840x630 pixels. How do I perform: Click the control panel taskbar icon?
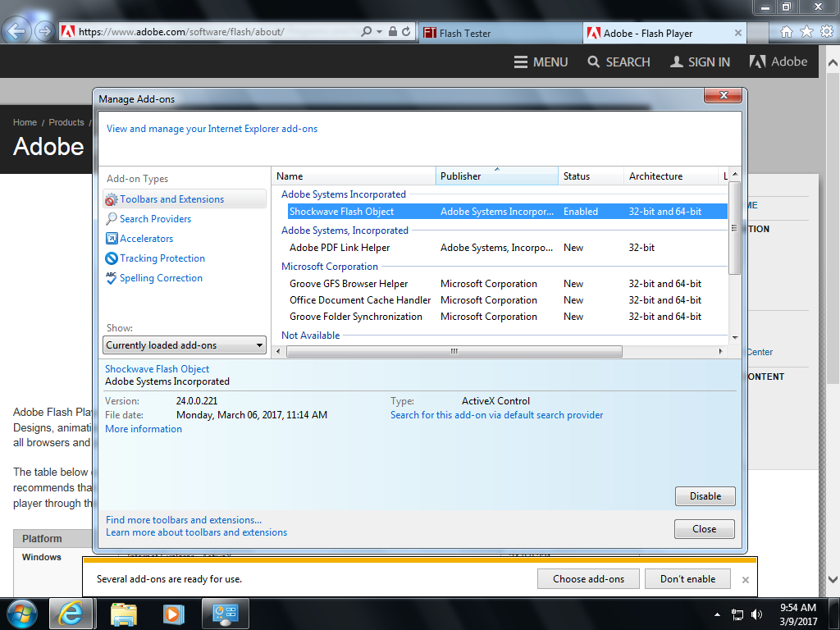[225, 614]
